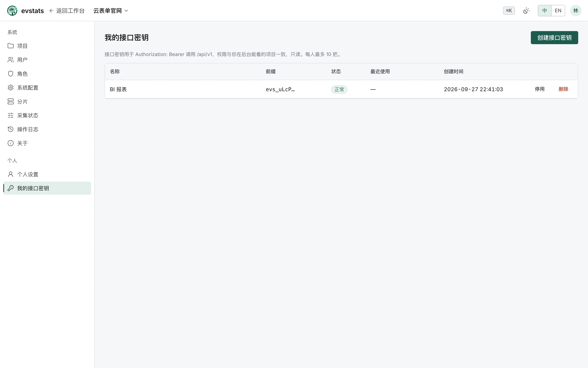This screenshot has width=588, height=368.
Task: Click the 关于 info icon
Action: 10,143
